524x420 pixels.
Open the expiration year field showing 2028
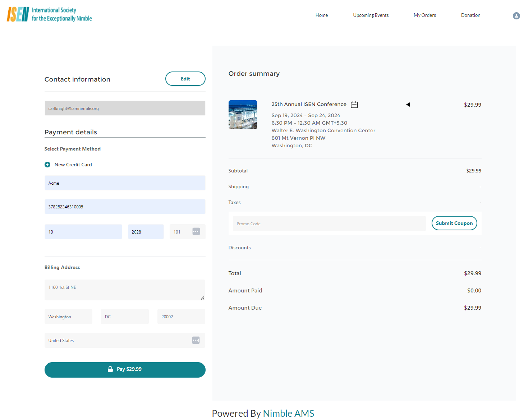[146, 232]
